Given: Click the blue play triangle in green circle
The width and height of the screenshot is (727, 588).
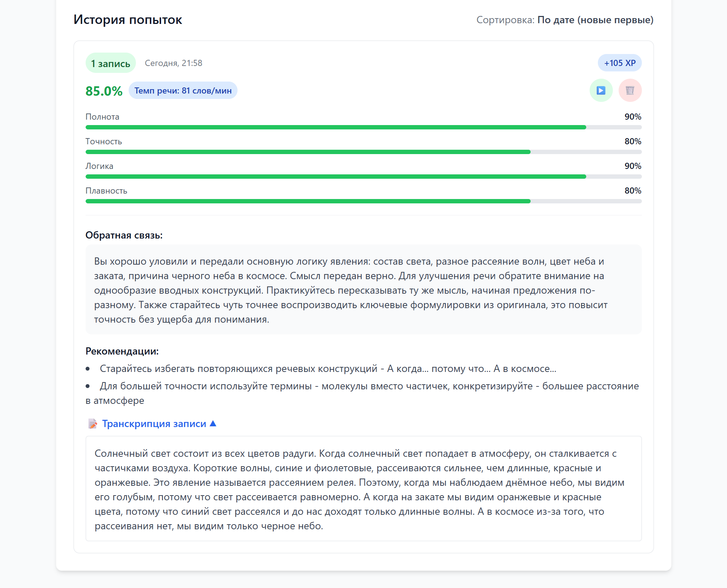Looking at the screenshot, I should click(600, 91).
